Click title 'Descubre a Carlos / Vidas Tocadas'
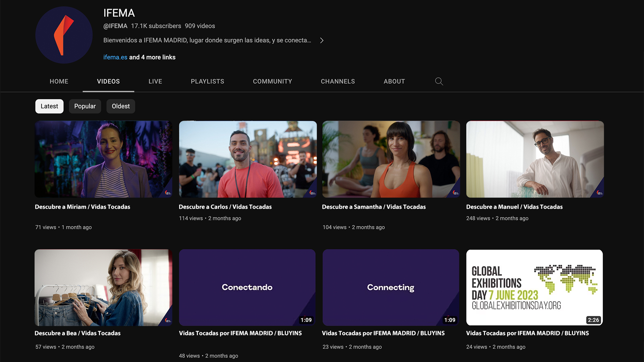Image resolution: width=644 pixels, height=362 pixels. 225,207
